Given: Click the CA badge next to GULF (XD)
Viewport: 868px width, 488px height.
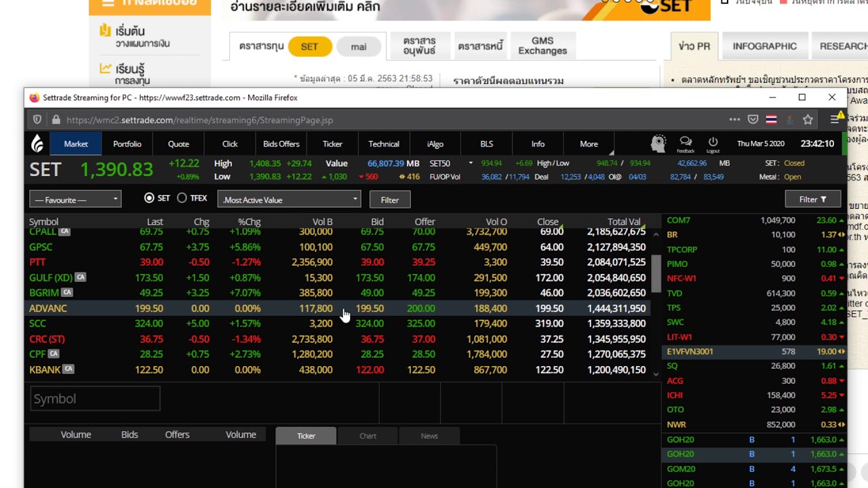Looking at the screenshot, I should coord(80,277).
